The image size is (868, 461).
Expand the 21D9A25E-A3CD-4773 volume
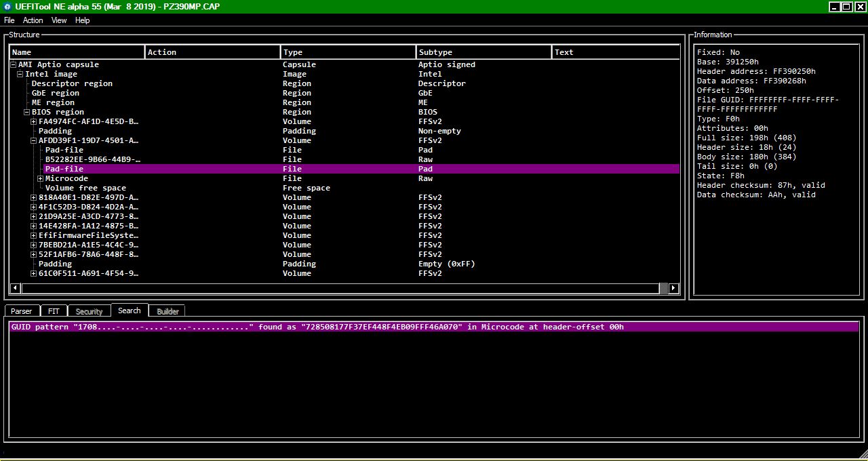34,216
